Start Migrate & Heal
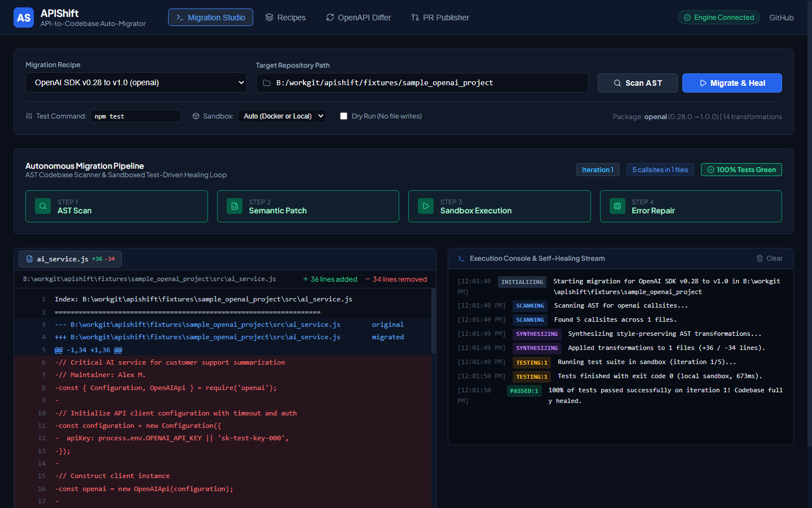812x508 pixels. click(732, 83)
